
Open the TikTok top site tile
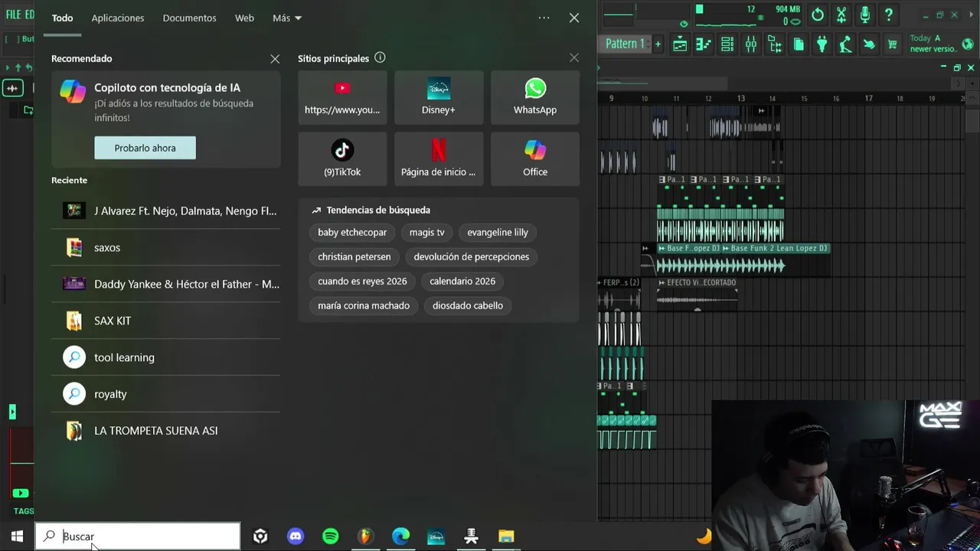[342, 159]
